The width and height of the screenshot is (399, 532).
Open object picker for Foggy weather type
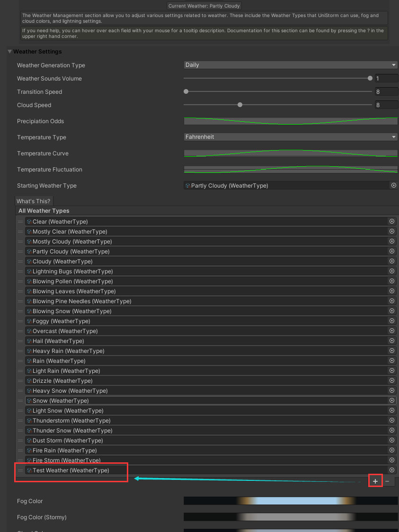pos(392,321)
